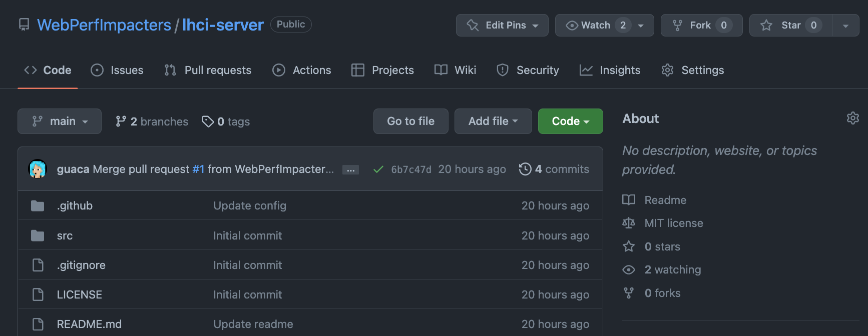Screen dimensions: 868x336
Task: Click guaca's avatar image
Action: pyautogui.click(x=38, y=169)
